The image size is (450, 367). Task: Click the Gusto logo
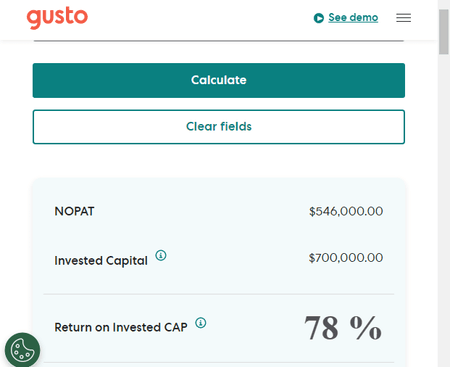pyautogui.click(x=57, y=18)
